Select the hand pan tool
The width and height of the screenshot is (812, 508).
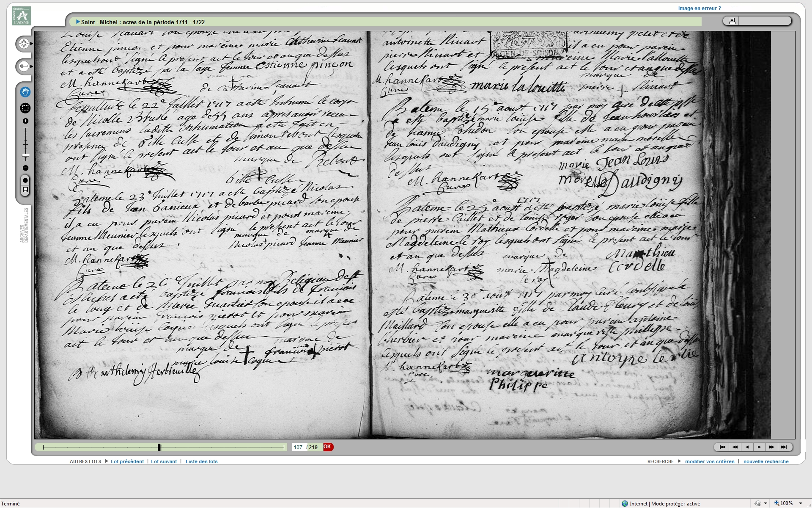[25, 92]
